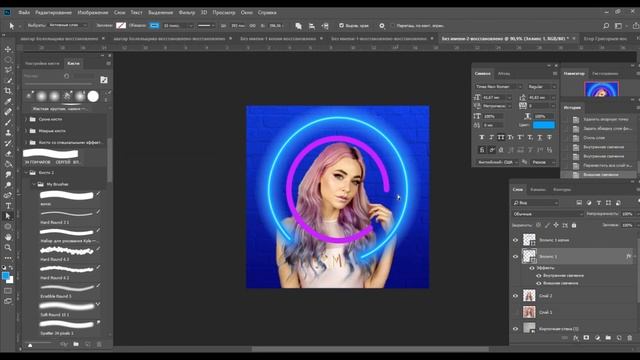Click the layer opacity percentage field
Viewport: 640px width, 360px height.
pos(628,214)
